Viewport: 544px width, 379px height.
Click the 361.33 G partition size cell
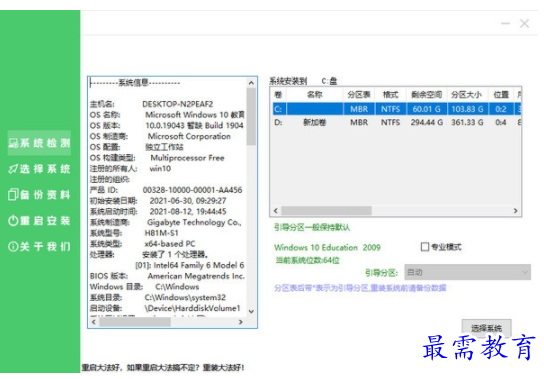467,122
